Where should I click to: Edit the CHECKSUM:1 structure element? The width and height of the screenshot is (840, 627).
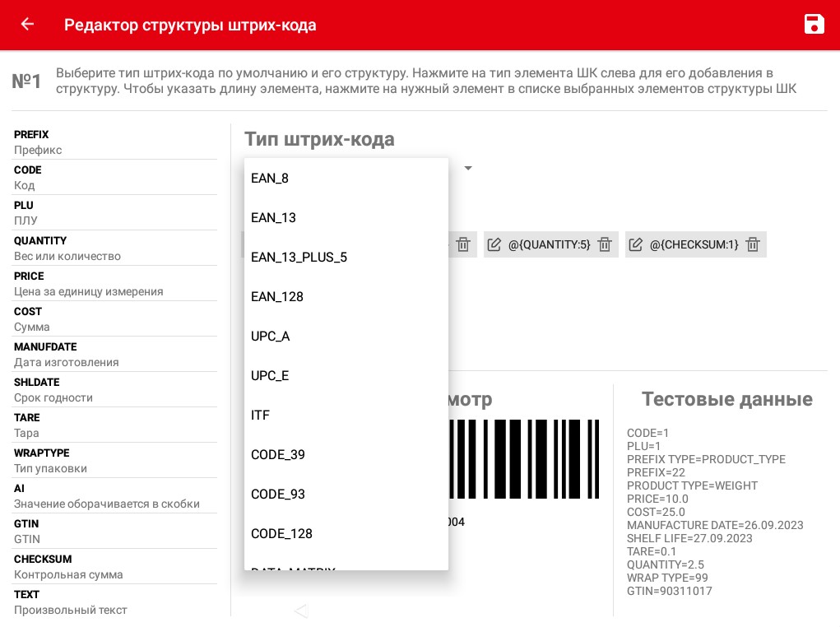[x=636, y=244]
